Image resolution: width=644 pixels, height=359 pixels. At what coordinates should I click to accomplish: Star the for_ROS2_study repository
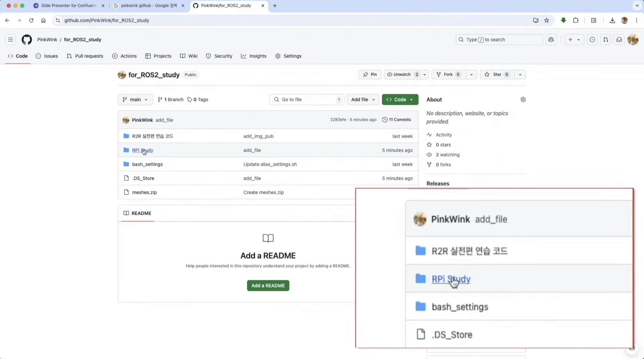pyautogui.click(x=497, y=74)
